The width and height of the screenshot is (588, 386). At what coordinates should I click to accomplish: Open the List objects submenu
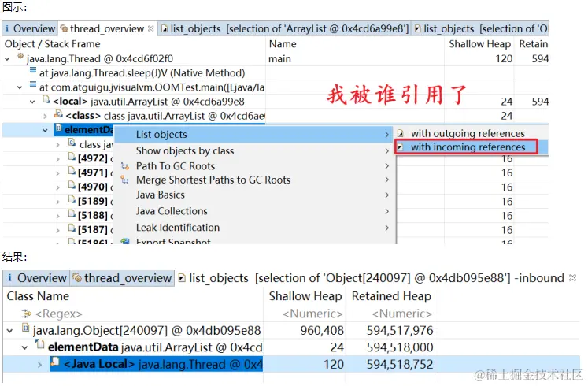pos(254,134)
